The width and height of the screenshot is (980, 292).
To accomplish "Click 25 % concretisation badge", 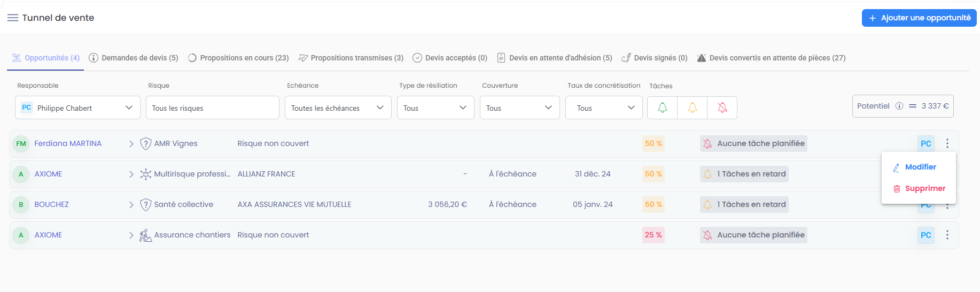I will tap(654, 235).
